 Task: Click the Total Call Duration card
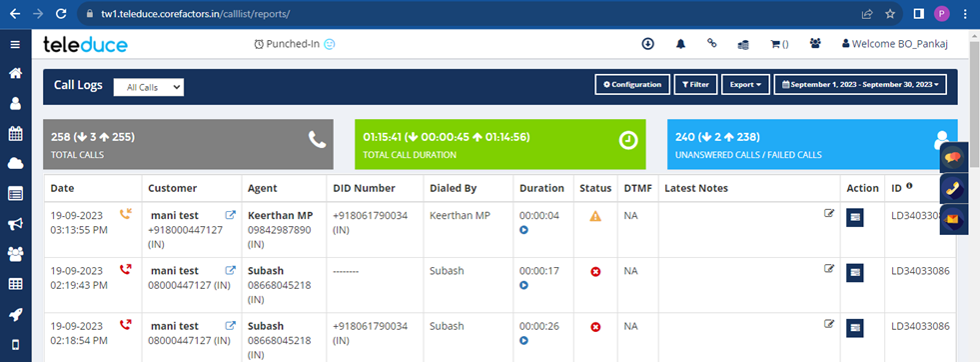[x=500, y=144]
